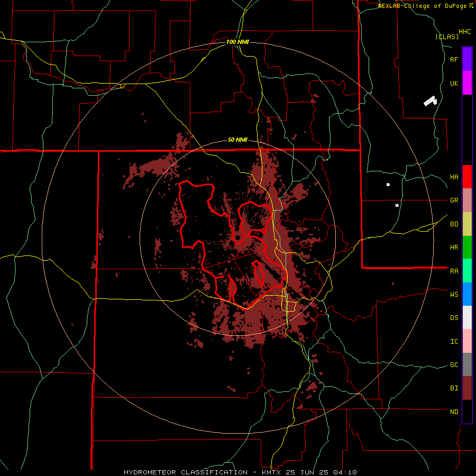Click the HA red legend color swatch

[467, 177]
